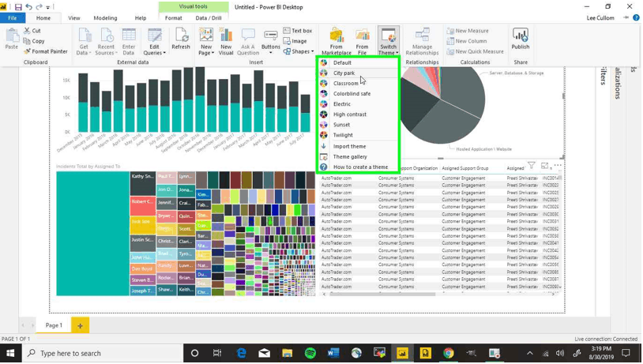
Task: Open the Get Data dropdown
Action: (x=84, y=41)
